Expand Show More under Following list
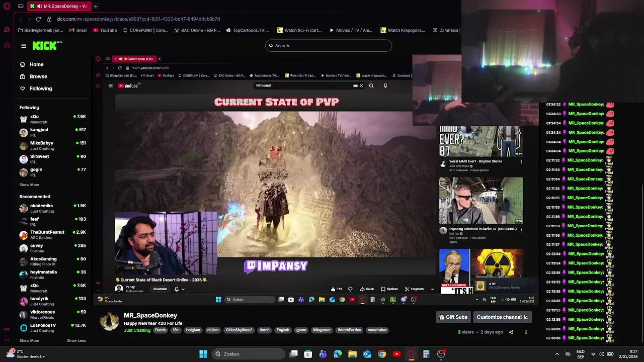The height and width of the screenshot is (362, 644). (x=29, y=185)
